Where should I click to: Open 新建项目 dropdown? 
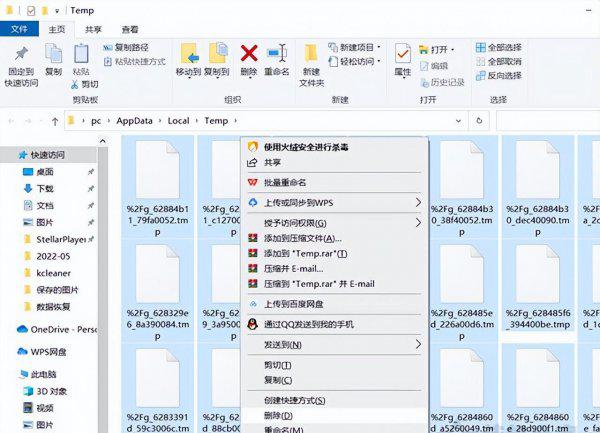(x=355, y=47)
